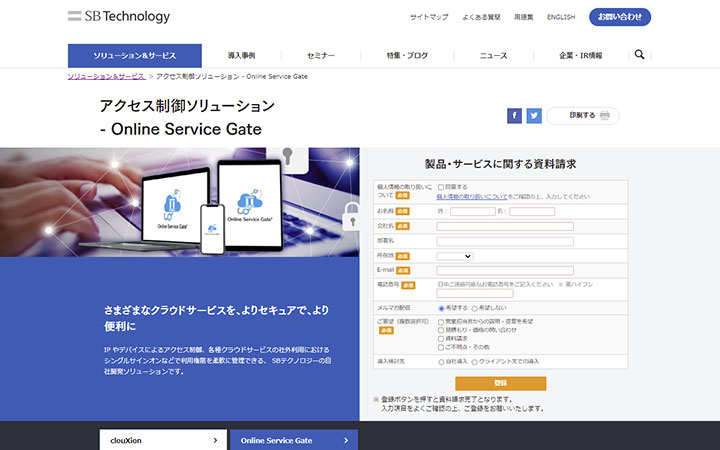This screenshot has width=720, height=450.
Task: Open よくある質問 link in header
Action: click(x=481, y=17)
